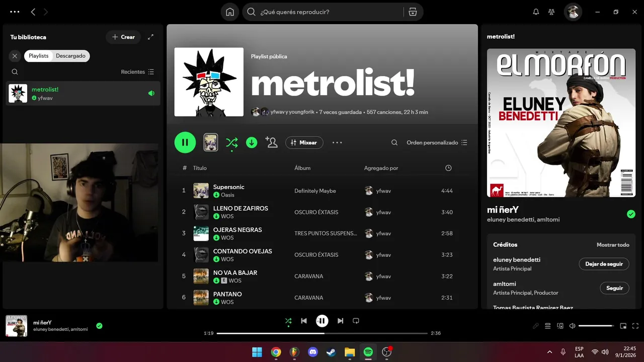Open the notifications bell
The image size is (644, 362).
coord(536,12)
